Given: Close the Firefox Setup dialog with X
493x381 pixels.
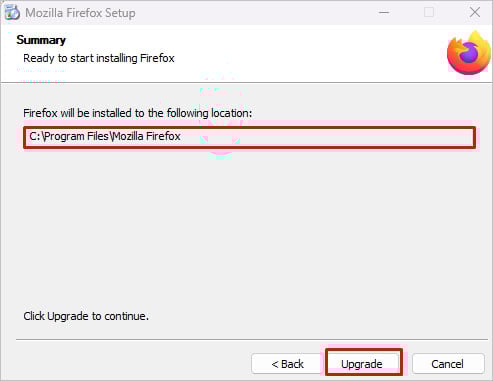Looking at the screenshot, I should (x=475, y=13).
